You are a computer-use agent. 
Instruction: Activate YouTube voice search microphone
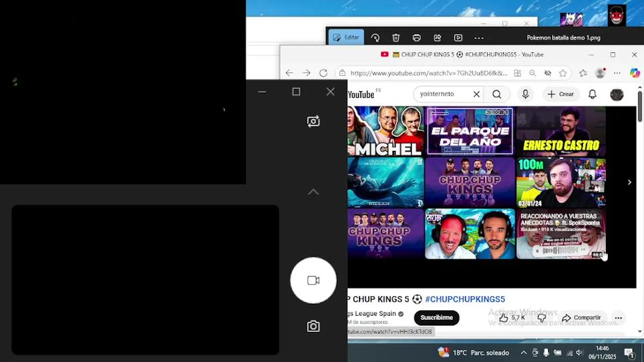[x=525, y=94]
